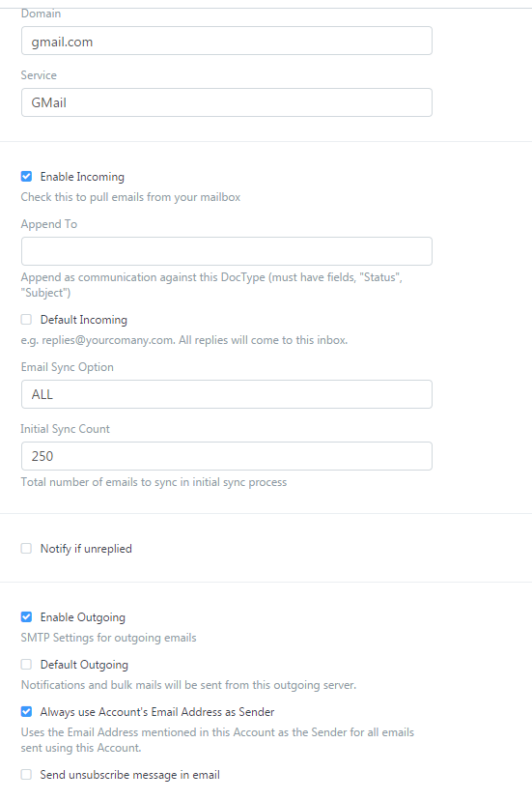Enable the Notify if unreplied checkbox
532x800 pixels.
coord(26,549)
